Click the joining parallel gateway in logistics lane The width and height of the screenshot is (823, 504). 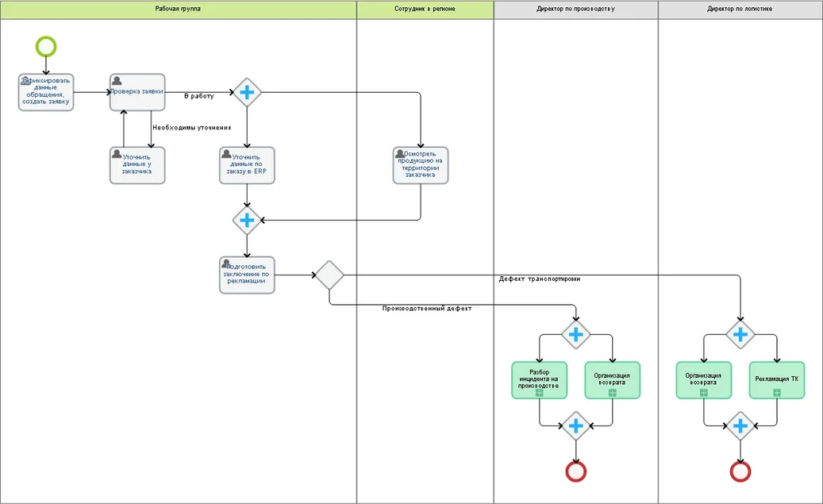pyautogui.click(x=740, y=426)
